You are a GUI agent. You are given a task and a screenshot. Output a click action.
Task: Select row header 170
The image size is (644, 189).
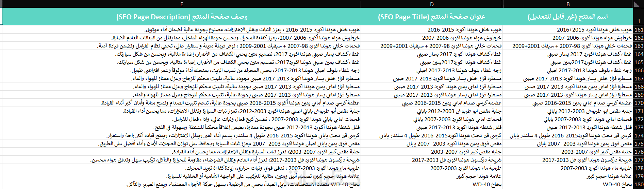click(638, 103)
